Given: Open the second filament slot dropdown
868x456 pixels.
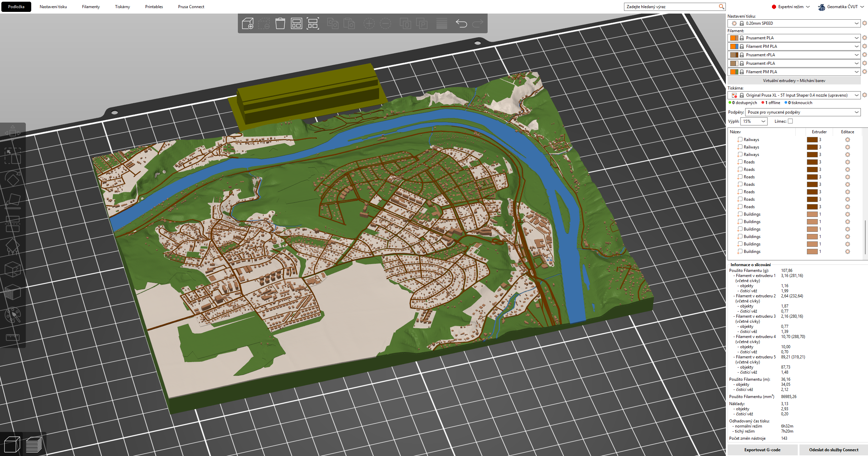Looking at the screenshot, I should (x=794, y=46).
